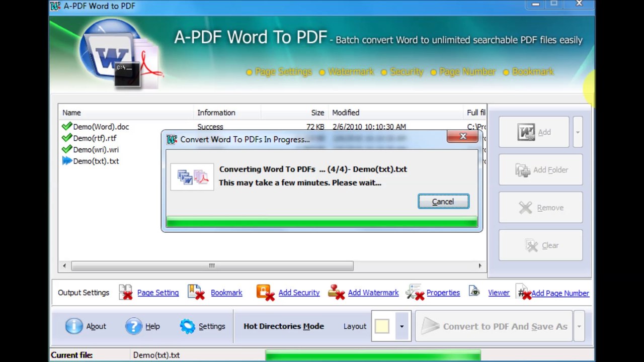Click the Layout color swatch
The width and height of the screenshot is (644, 362).
point(382,326)
